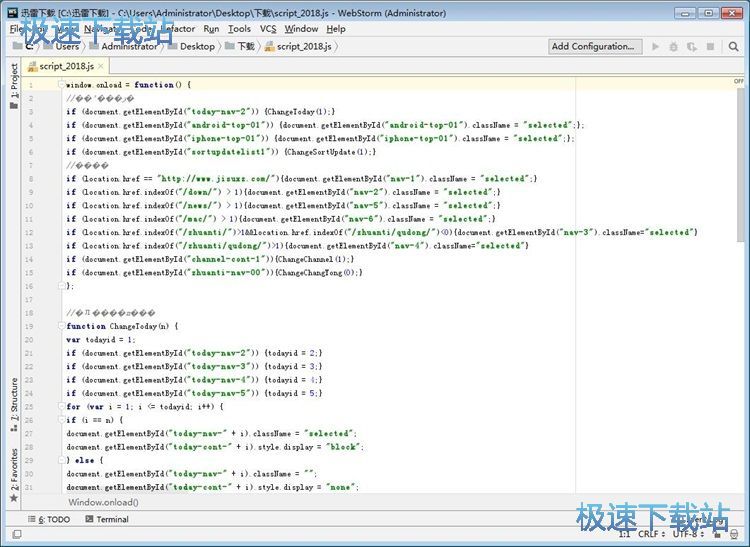Screen dimensions: 750x547
Task: Open Search Everywhere magnifier icon
Action: pyautogui.click(x=734, y=46)
